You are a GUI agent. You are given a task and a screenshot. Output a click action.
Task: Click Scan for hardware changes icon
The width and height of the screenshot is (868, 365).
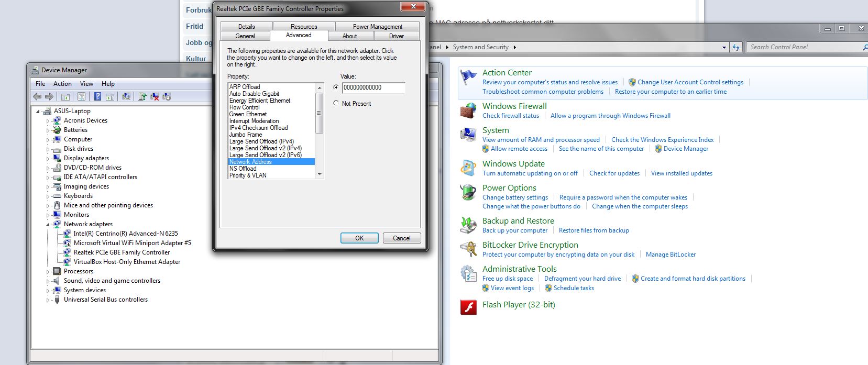click(x=126, y=96)
